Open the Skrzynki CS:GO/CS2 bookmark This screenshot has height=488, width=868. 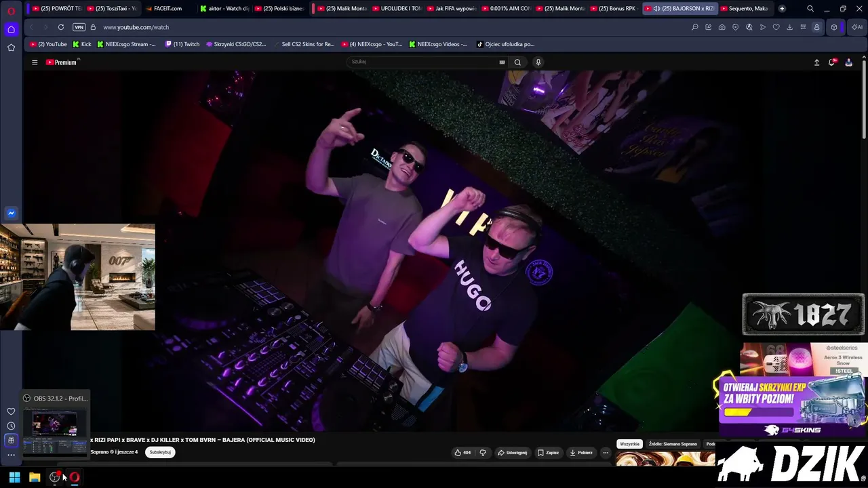point(236,44)
